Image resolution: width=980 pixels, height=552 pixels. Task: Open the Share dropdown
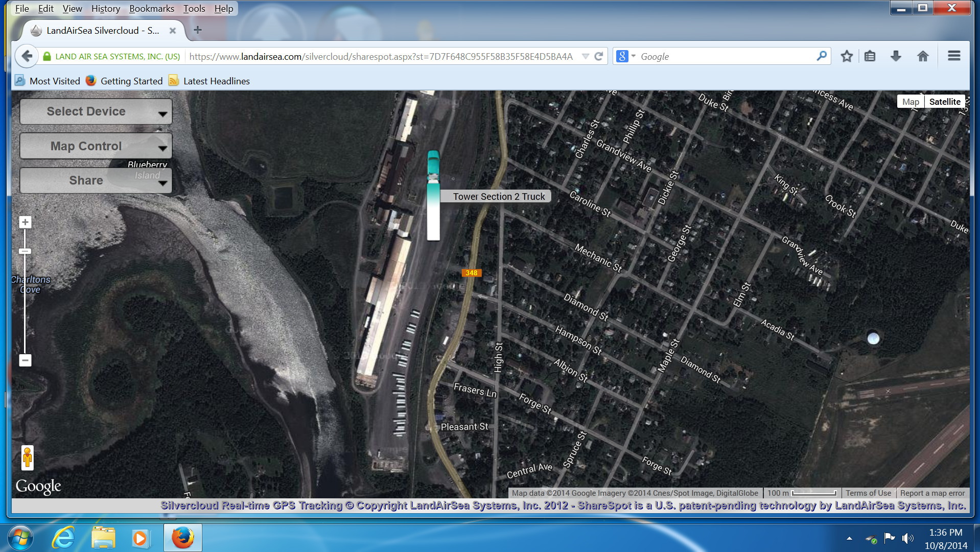[96, 180]
